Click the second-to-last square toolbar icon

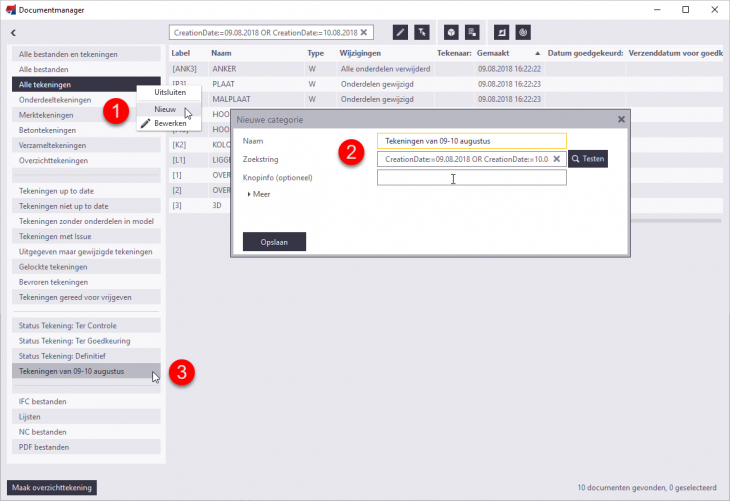(x=501, y=32)
